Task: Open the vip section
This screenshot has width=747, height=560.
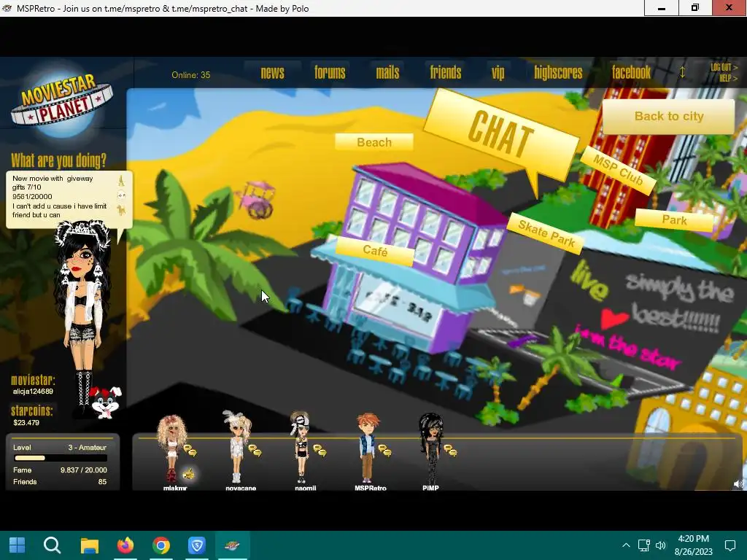Action: [x=498, y=73]
